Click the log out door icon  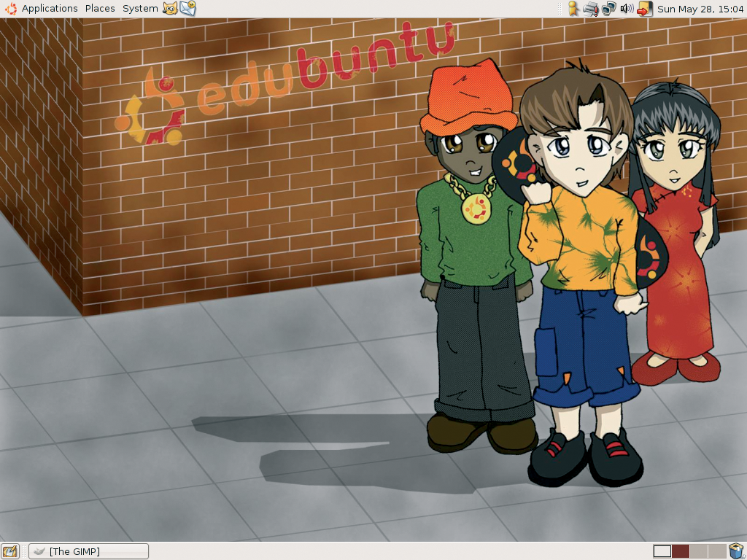point(644,9)
